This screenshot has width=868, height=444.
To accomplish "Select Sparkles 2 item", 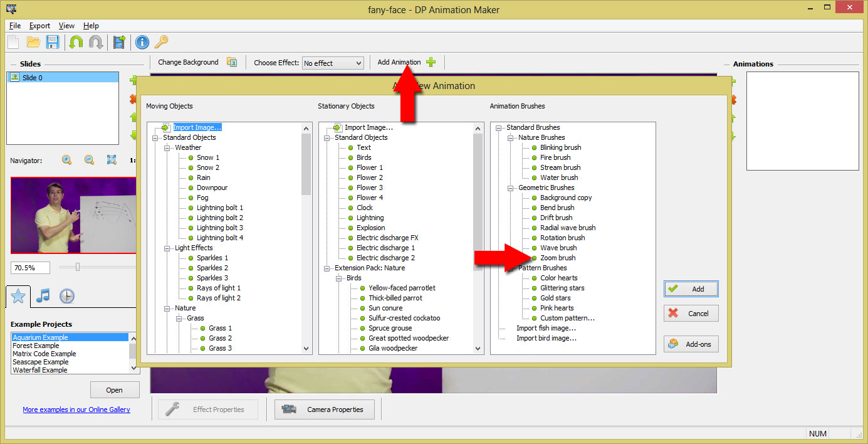I will 212,268.
